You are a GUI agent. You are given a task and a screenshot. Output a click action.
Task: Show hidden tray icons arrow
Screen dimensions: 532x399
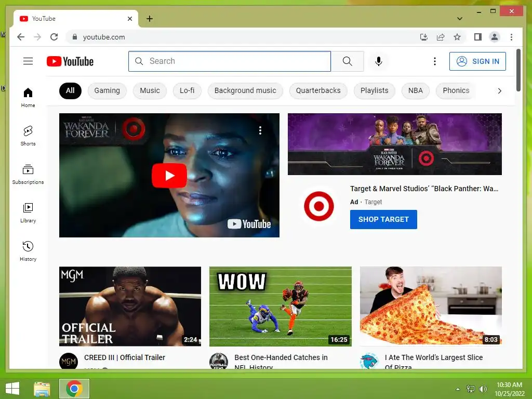(458, 389)
